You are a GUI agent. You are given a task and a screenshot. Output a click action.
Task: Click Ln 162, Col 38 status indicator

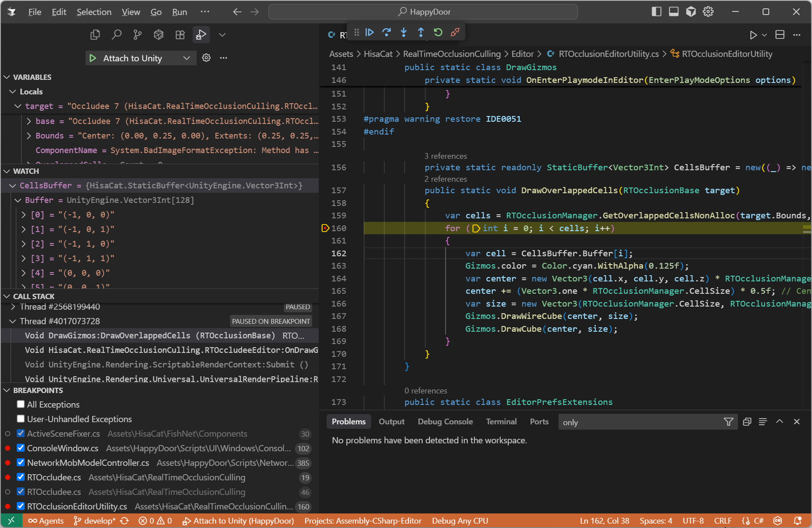coord(604,521)
